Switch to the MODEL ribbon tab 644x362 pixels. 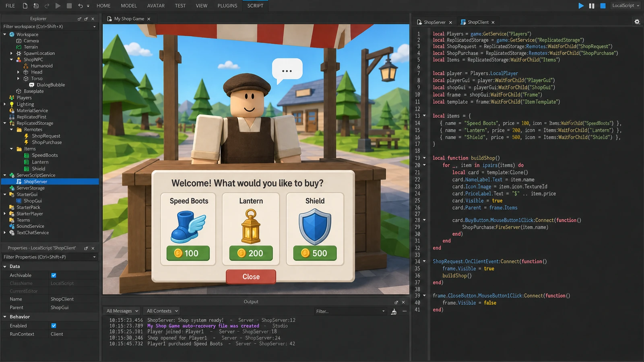[129, 6]
